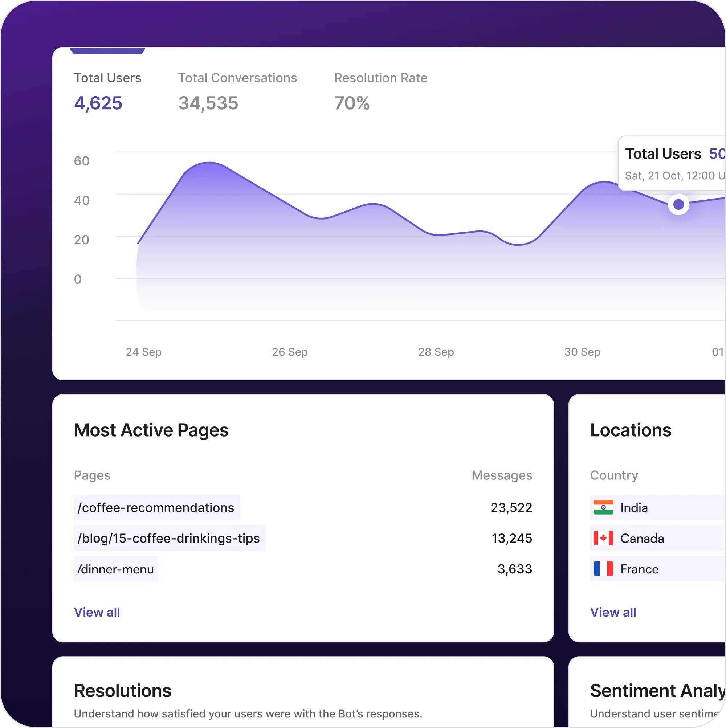Screen dimensions: 726x728
Task: Click the highlighted data point on chart
Action: coord(678,205)
